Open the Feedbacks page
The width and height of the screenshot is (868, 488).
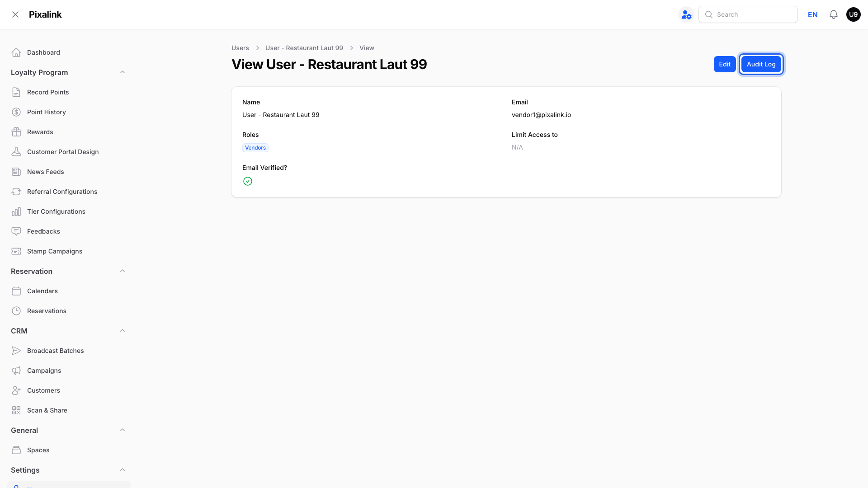[69, 231]
